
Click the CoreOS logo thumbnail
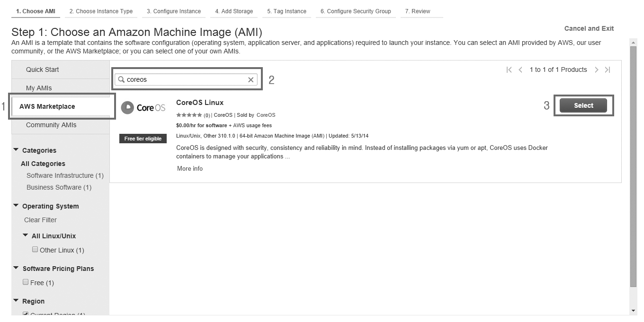143,108
